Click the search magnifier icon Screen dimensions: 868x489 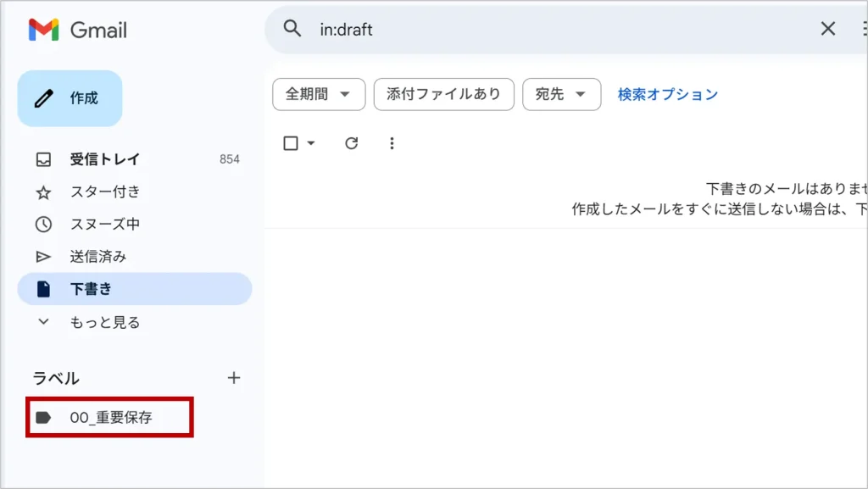tap(292, 29)
